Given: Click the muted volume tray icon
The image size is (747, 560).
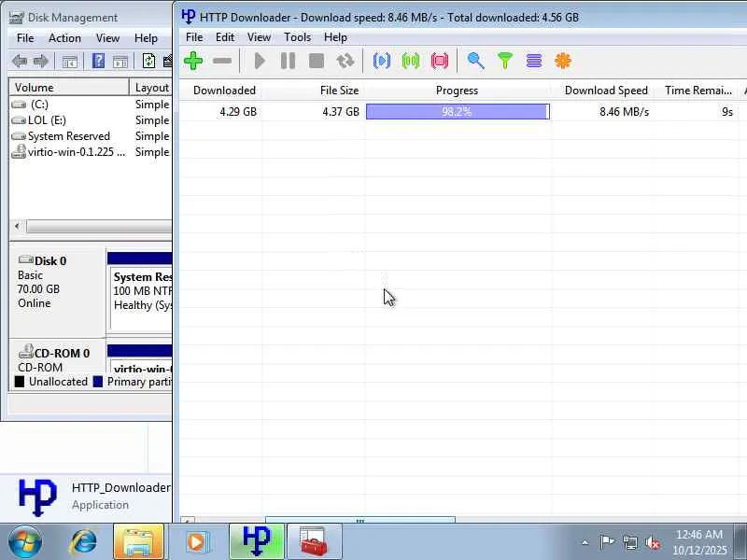Looking at the screenshot, I should (652, 542).
